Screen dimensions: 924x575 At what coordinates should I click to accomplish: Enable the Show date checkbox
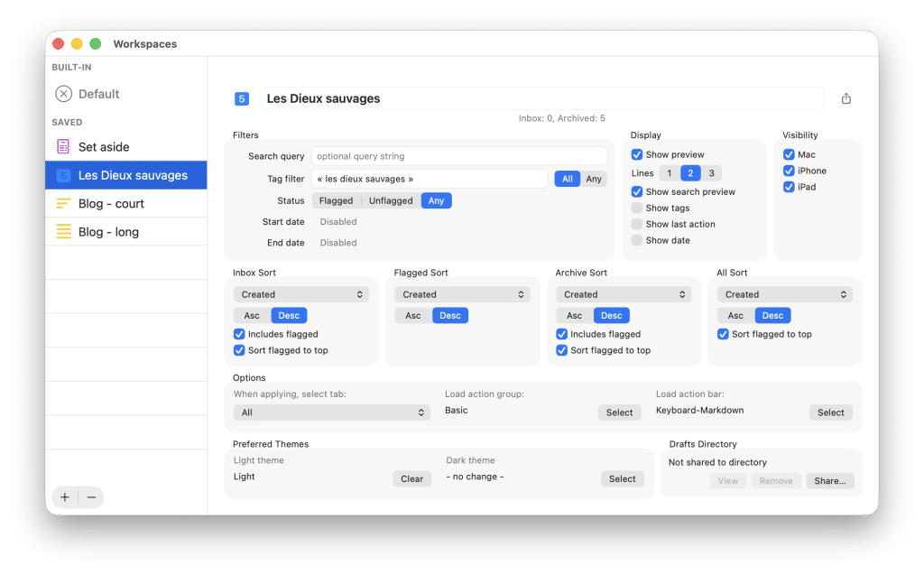click(x=637, y=240)
